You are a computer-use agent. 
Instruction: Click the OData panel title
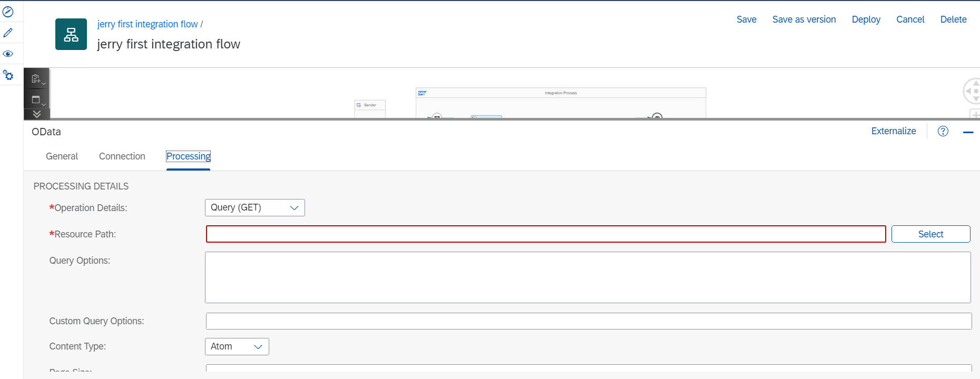pos(46,132)
